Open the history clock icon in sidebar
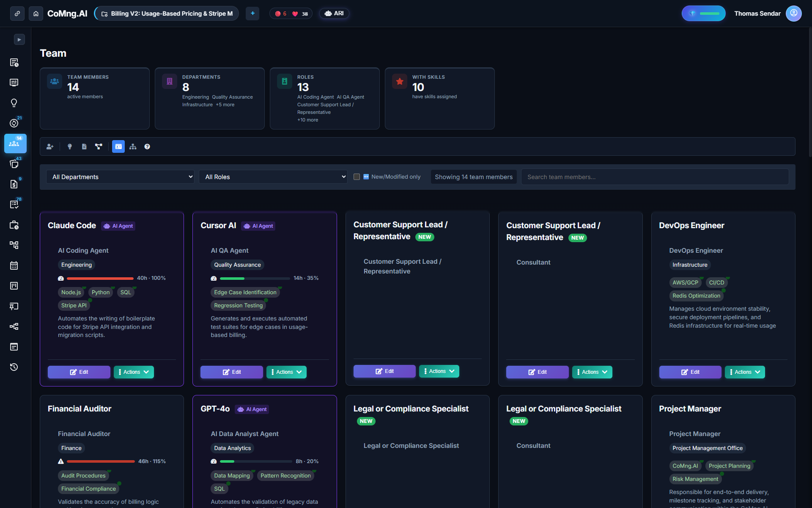The height and width of the screenshot is (508, 812). click(x=14, y=367)
